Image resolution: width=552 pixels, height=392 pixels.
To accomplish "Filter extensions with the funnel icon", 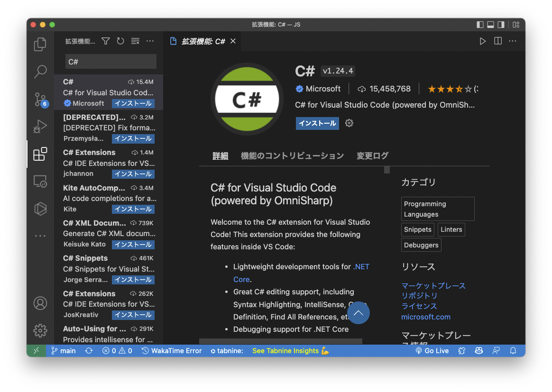I will 106,41.
